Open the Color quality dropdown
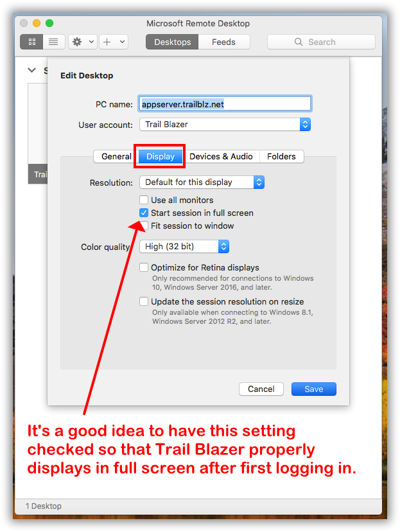Image resolution: width=400 pixels, height=532 pixels. 184,246
